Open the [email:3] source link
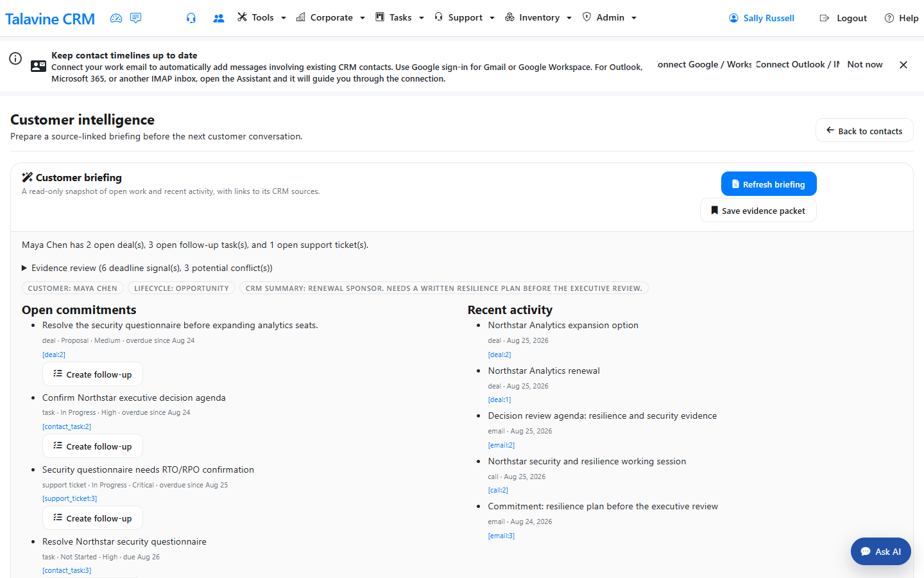Screen dimensions: 924x578 coord(501,536)
